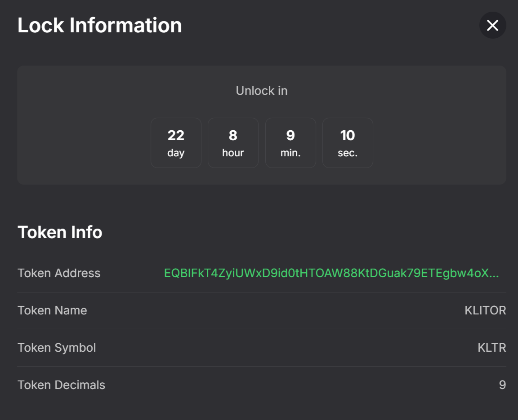Click the Token Symbol row label

[57, 348]
